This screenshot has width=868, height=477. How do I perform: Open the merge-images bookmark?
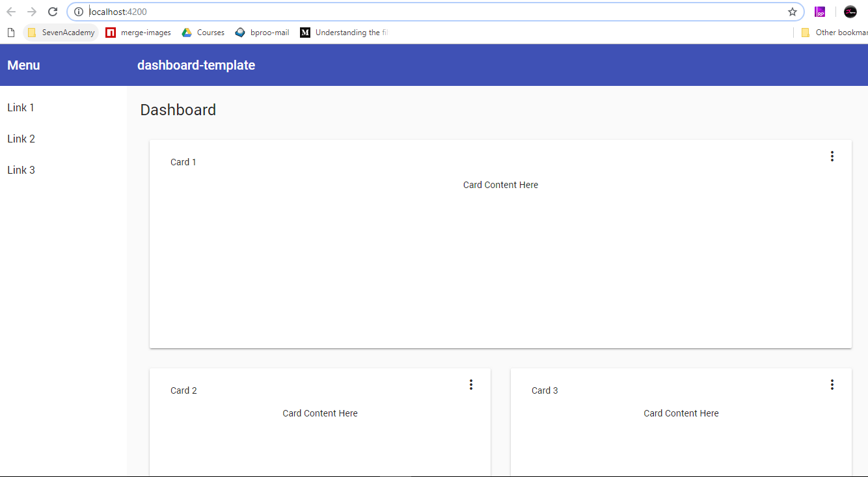139,33
